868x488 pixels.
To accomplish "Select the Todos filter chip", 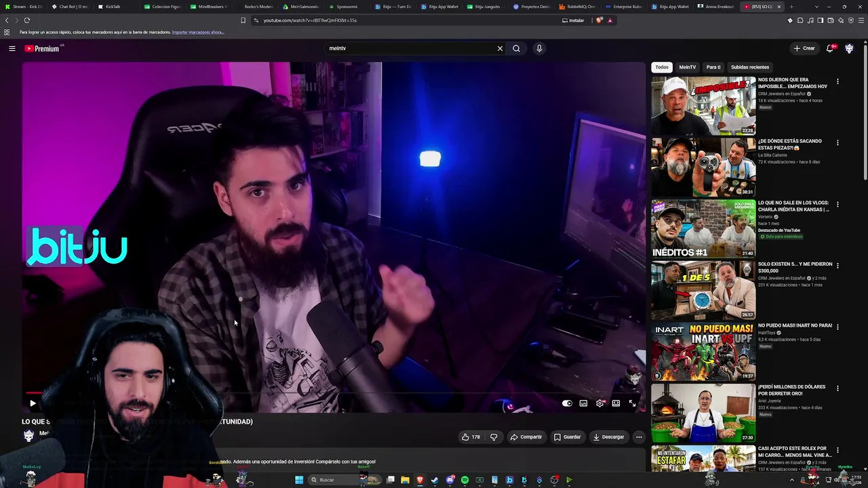I will click(661, 67).
